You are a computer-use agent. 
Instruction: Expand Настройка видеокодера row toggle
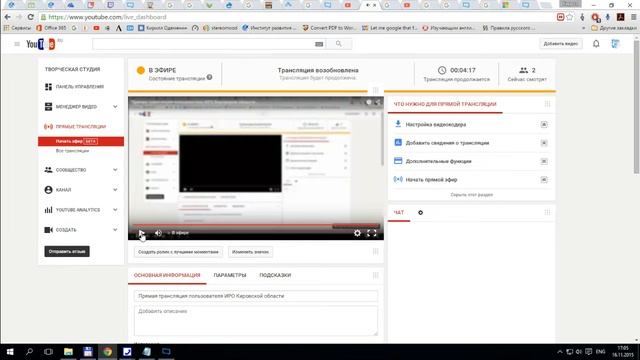[544, 124]
